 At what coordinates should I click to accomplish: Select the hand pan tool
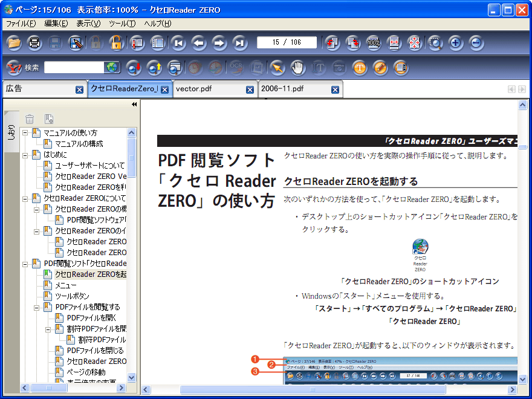click(x=297, y=68)
